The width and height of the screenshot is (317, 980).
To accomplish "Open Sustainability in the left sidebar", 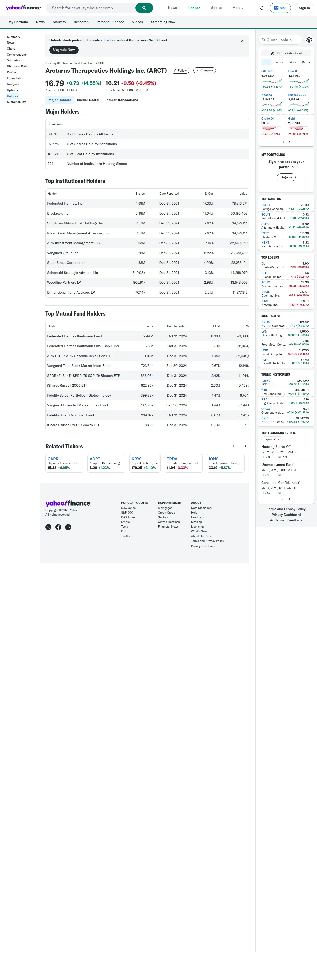I will (16, 102).
